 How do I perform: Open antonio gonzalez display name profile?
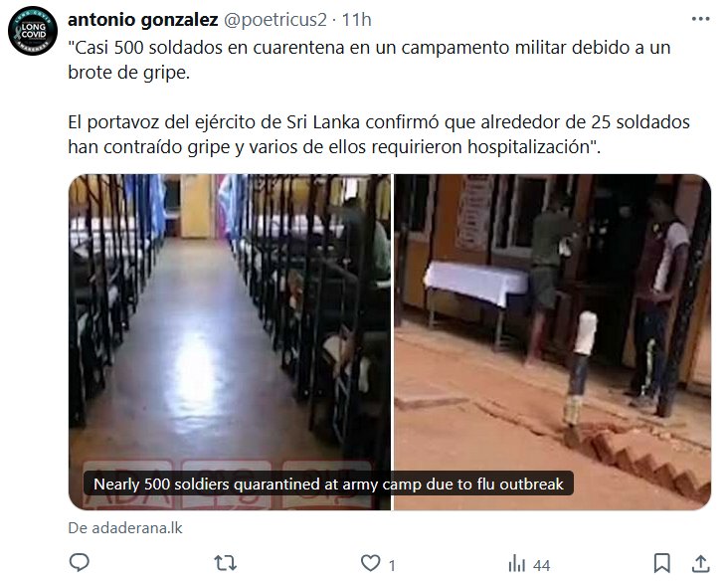[x=142, y=20]
